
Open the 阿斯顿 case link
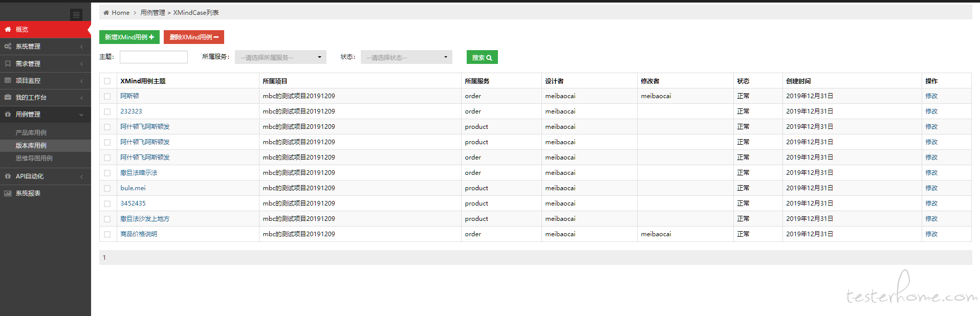coord(129,96)
